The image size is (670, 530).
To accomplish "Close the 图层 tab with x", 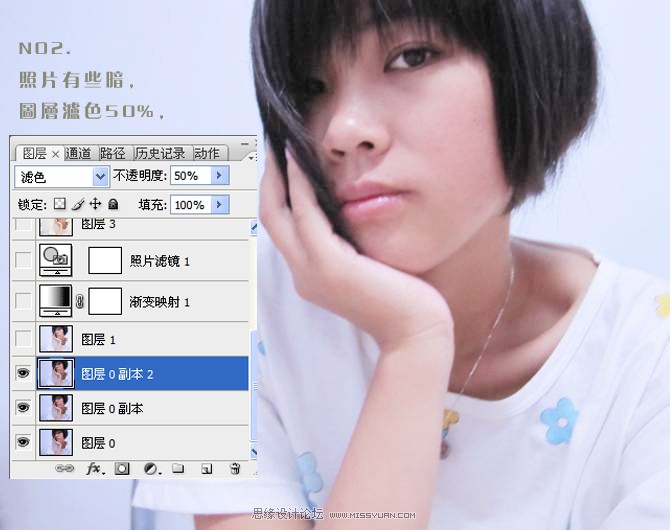I will (x=55, y=154).
